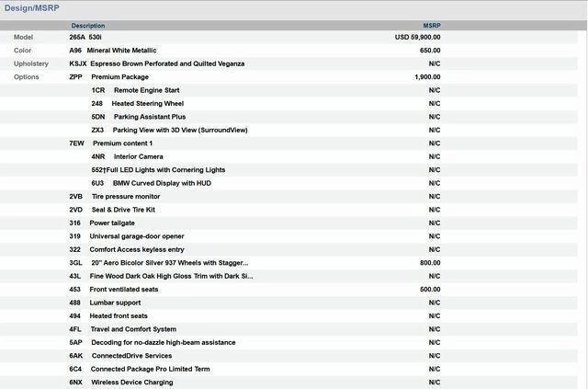
Task: Select Espresso Brown Perforated upholstery entry
Action: click(x=156, y=64)
